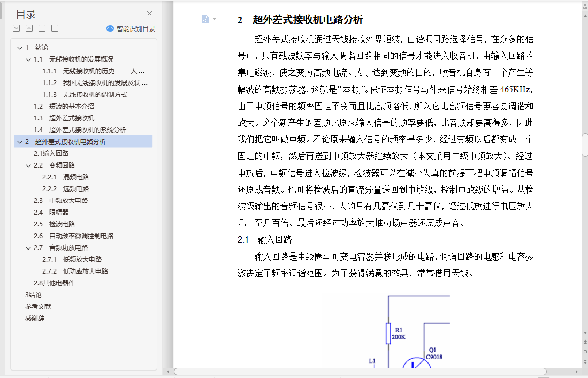Viewport: 588px width, 378px height.
Task: Select the 2.1输入回路 outline entry
Action: (x=51, y=154)
